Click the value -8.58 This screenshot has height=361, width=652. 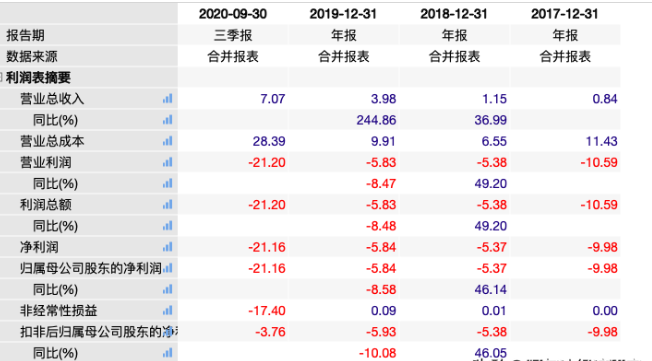click(381, 289)
